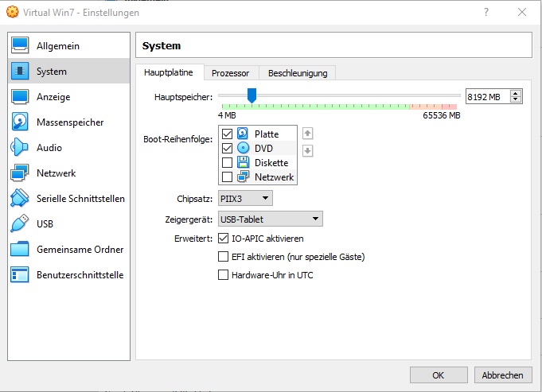542x392 pixels.
Task: Open the Chipsatz PIIX3 dropdown
Action: [245, 199]
